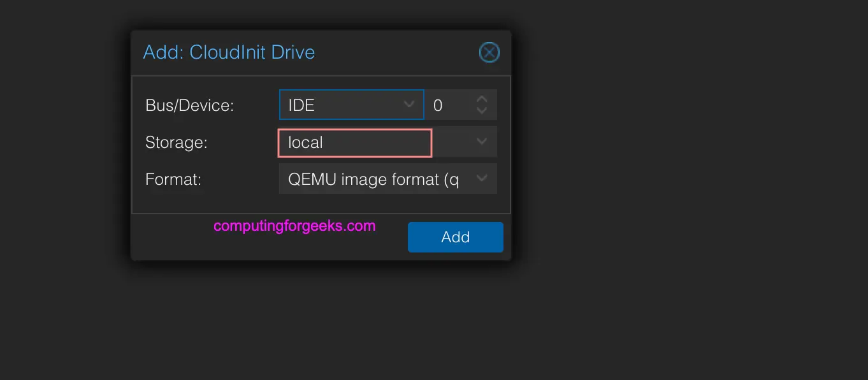Click the Add: CloudInit Drive dialog title

[229, 52]
